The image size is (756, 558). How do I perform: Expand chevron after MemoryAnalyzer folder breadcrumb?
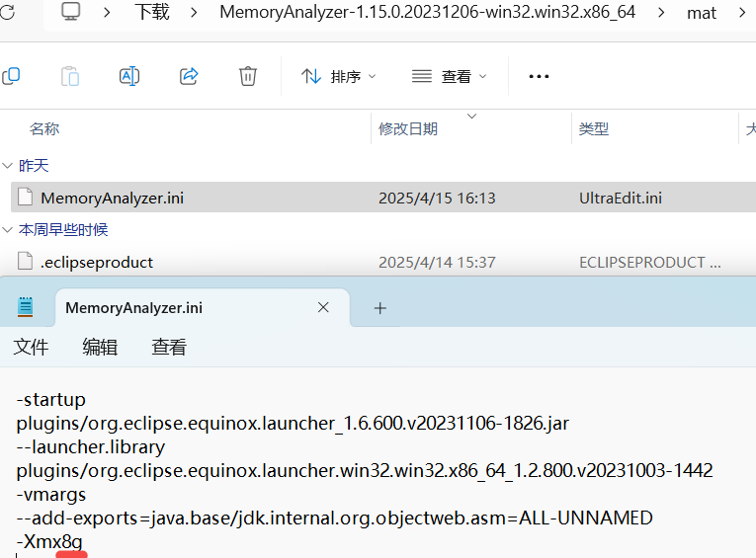tap(661, 13)
